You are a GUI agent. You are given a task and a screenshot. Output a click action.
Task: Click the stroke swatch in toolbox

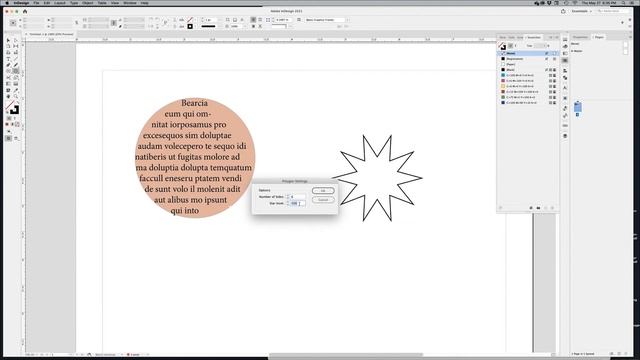15,110
